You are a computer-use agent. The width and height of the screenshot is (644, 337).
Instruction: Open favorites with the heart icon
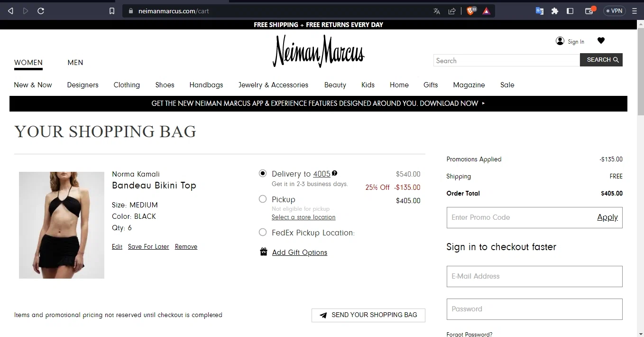tap(601, 41)
